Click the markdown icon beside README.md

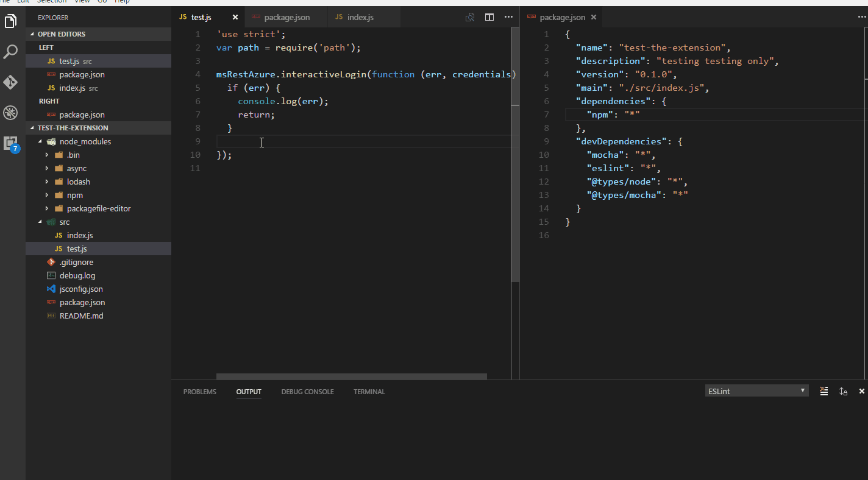tap(51, 316)
